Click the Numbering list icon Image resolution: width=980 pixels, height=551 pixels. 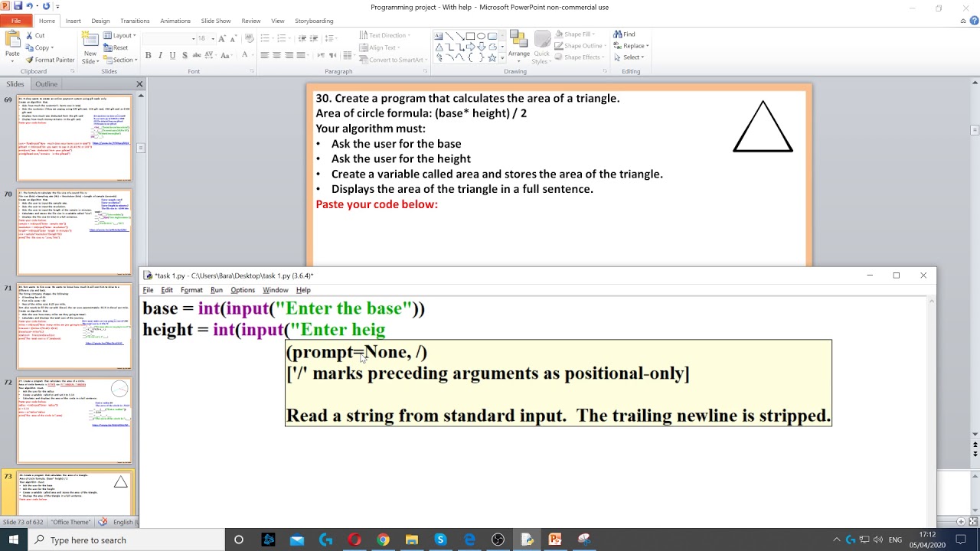coord(283,37)
